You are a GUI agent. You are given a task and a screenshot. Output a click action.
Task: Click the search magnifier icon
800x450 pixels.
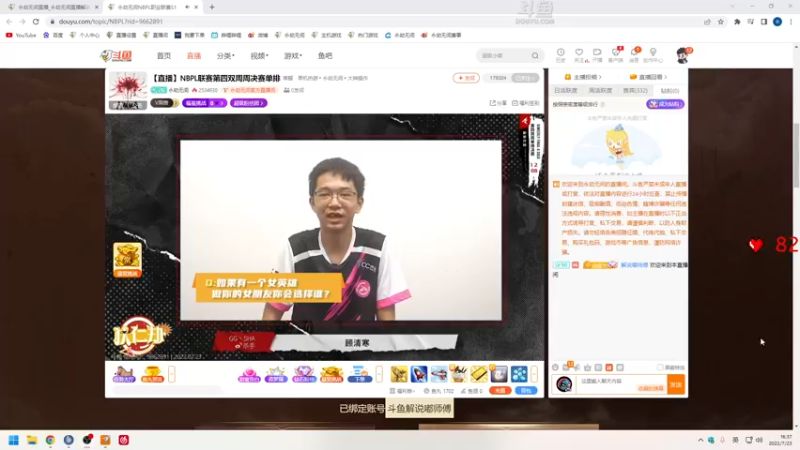pos(535,56)
